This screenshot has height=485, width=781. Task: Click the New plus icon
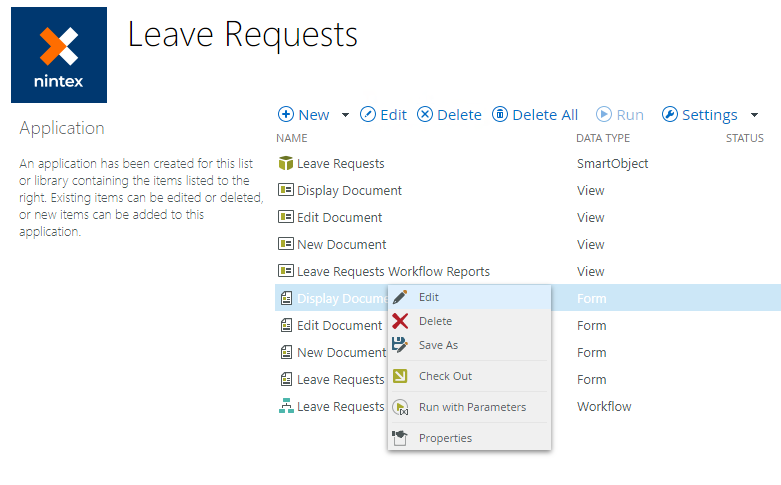click(285, 115)
